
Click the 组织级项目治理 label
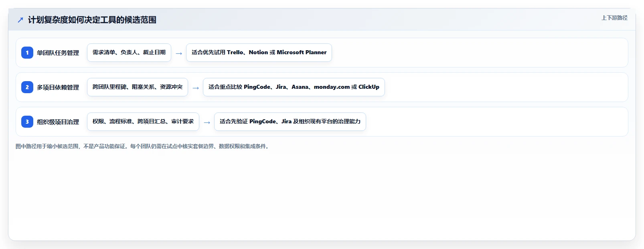pos(58,122)
